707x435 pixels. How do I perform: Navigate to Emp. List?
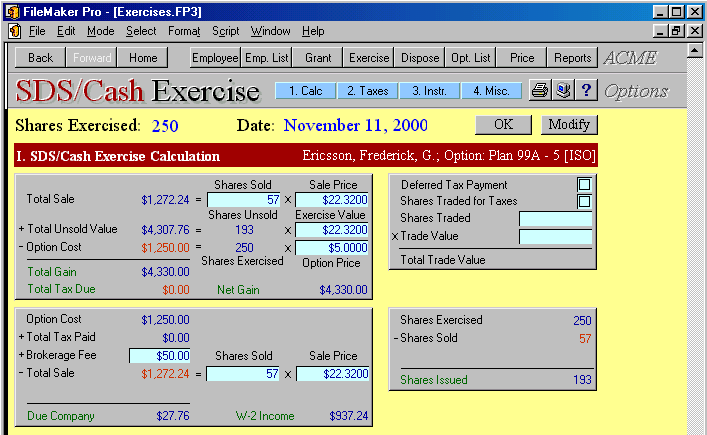click(x=267, y=58)
